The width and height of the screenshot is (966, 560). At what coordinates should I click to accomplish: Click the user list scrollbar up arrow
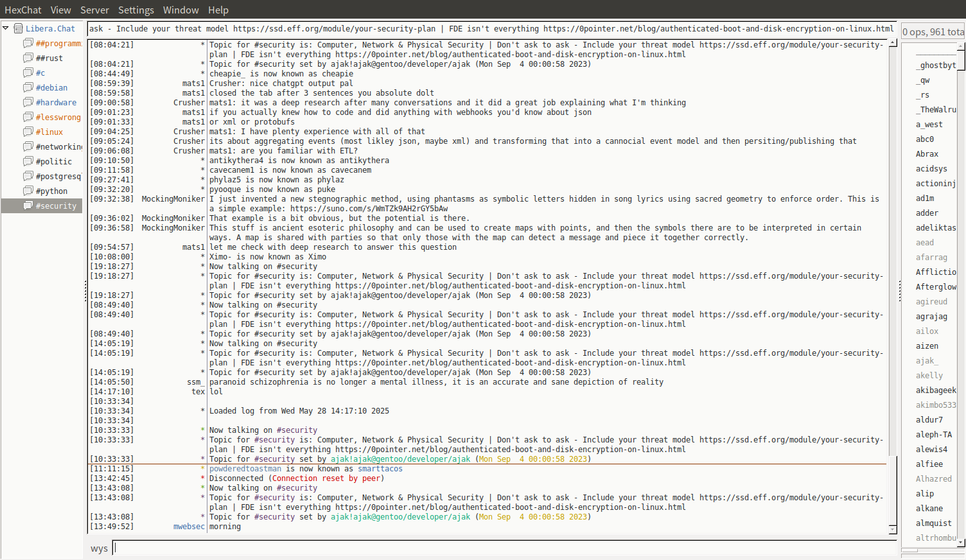pyautogui.click(x=962, y=45)
